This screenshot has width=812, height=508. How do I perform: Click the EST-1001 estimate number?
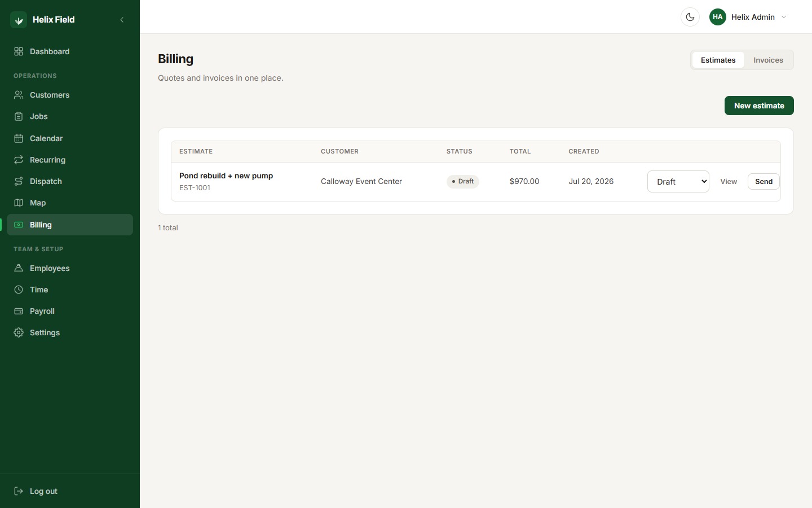pos(195,188)
